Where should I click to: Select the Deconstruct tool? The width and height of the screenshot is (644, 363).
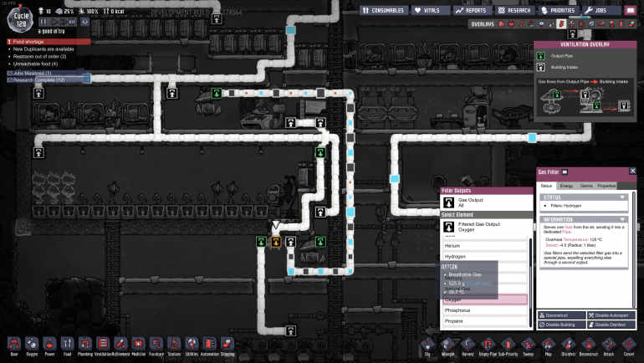[589, 346]
